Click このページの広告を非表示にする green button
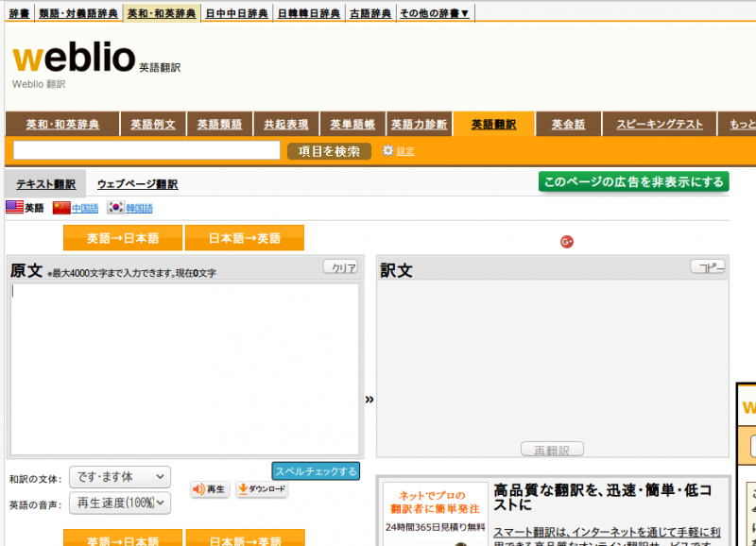 (633, 181)
